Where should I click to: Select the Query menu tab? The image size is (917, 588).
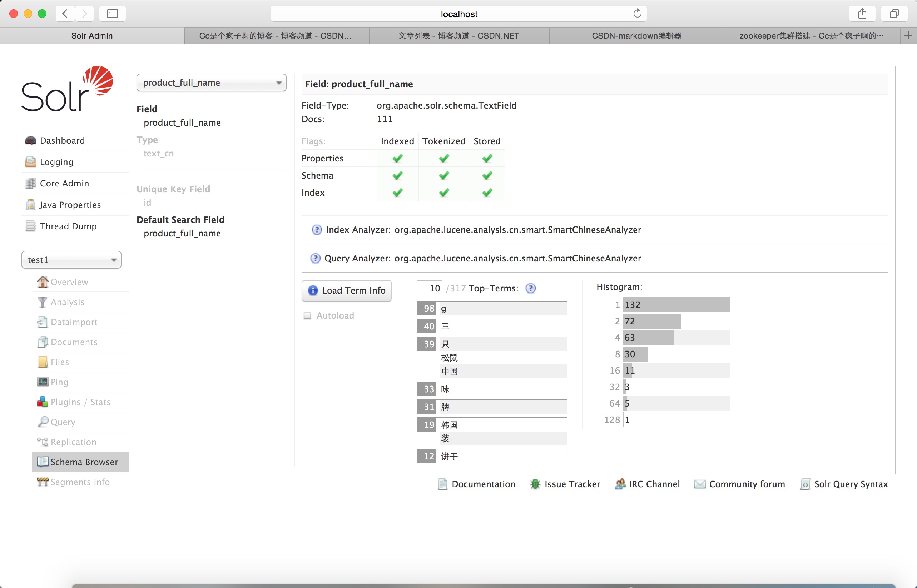pyautogui.click(x=63, y=422)
